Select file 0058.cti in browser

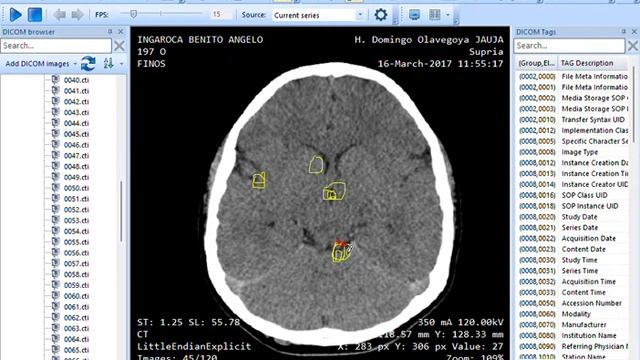click(x=76, y=275)
